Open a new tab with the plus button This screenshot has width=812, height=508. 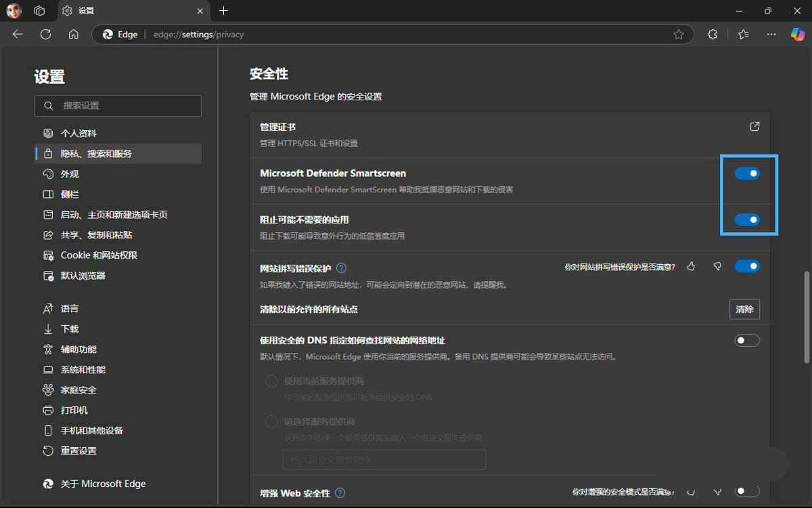click(x=224, y=11)
